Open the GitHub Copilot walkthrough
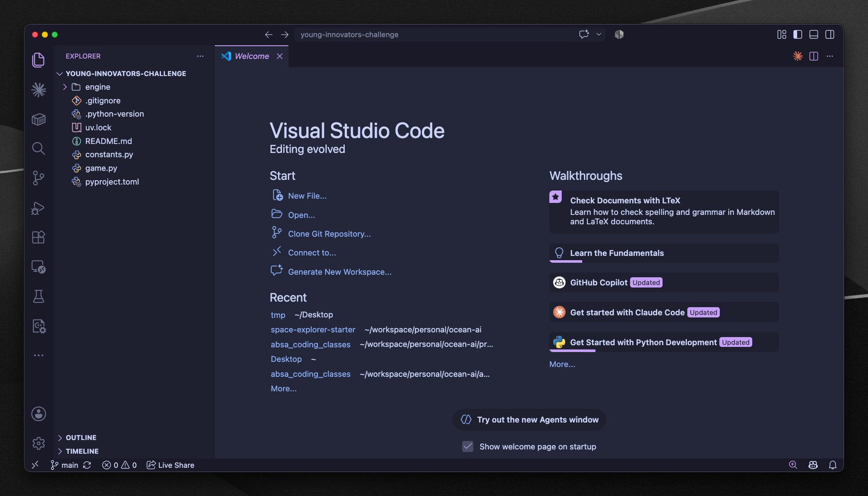The image size is (868, 496). coord(664,282)
